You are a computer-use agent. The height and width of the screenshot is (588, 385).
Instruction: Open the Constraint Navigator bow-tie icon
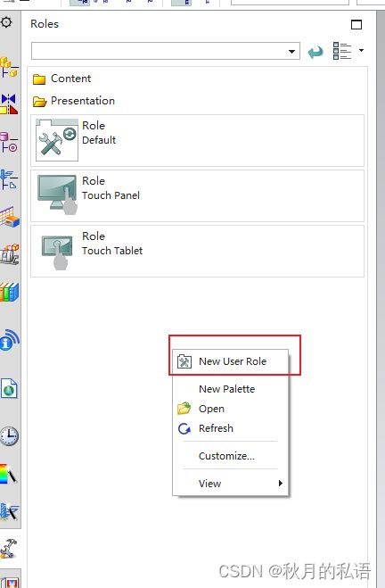[x=9, y=104]
